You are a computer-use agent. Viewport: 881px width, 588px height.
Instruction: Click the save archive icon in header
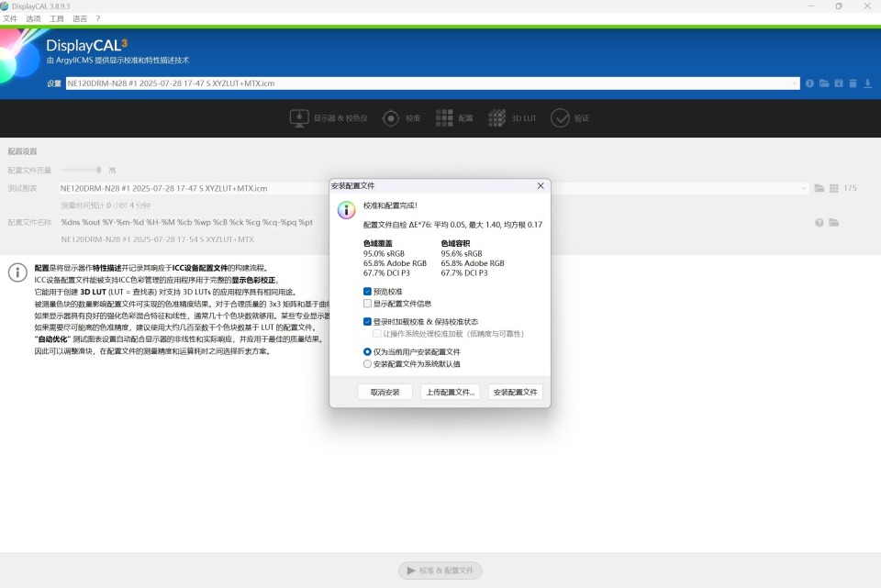[x=838, y=83]
